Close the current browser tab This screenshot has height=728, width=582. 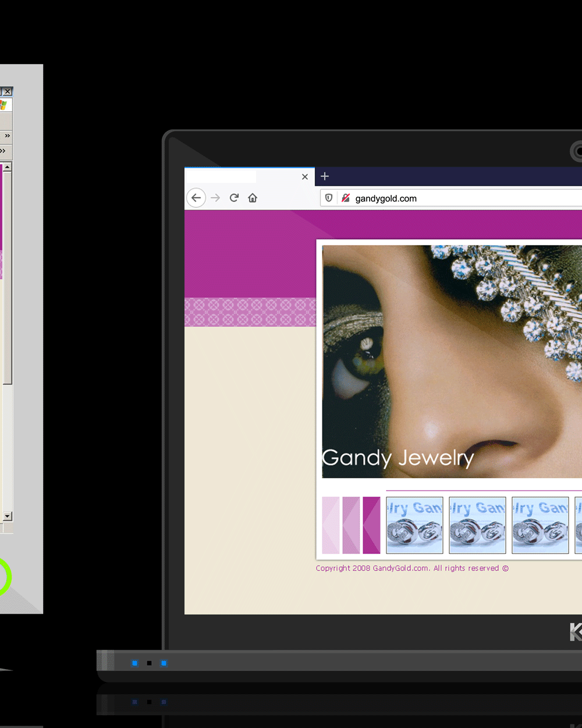click(x=305, y=176)
